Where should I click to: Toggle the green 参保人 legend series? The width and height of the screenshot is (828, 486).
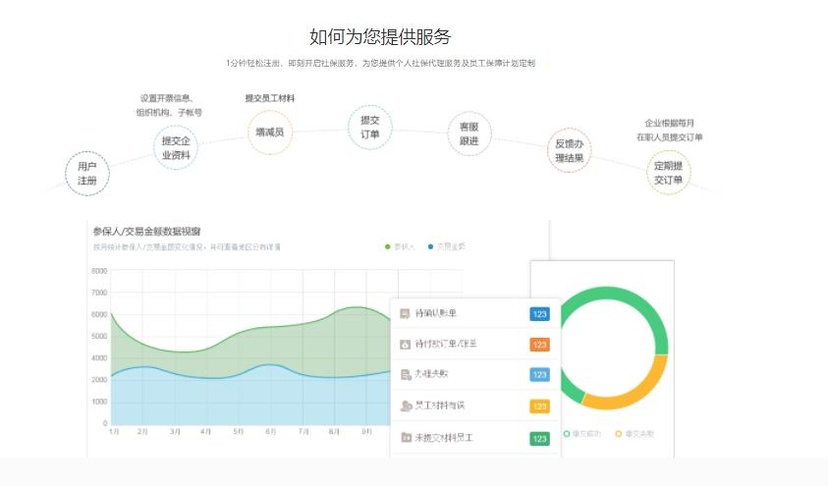click(400, 247)
